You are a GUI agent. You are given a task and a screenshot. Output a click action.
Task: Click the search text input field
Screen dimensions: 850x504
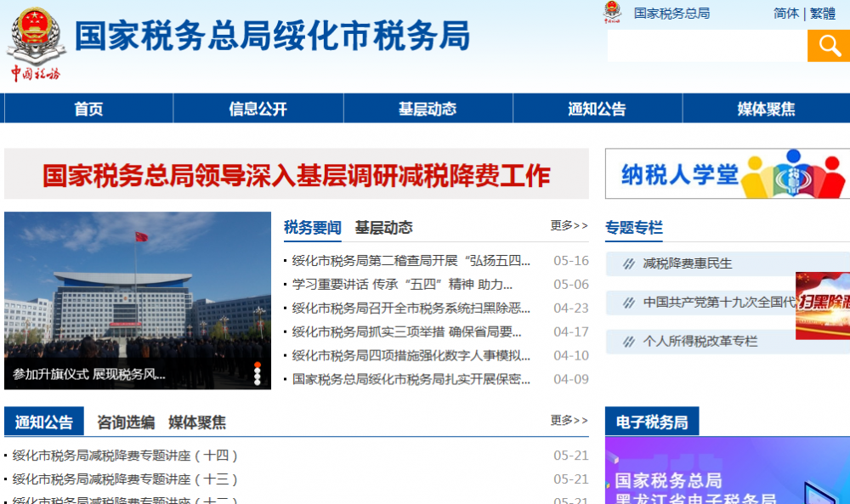(706, 46)
